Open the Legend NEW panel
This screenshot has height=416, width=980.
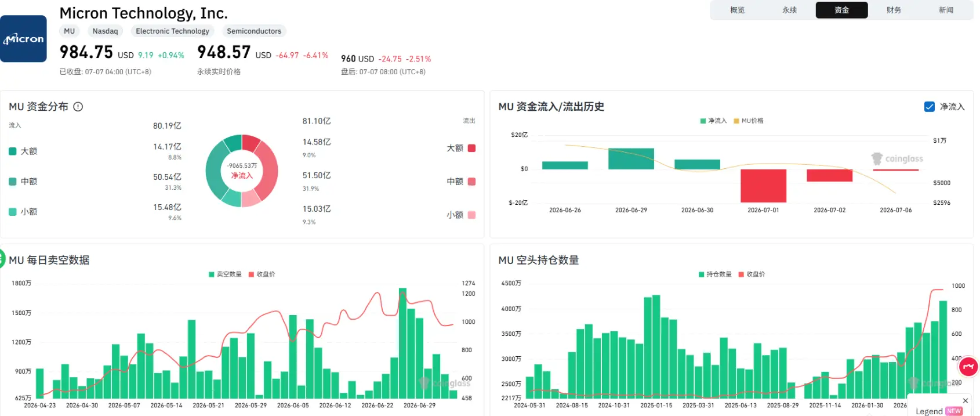[x=939, y=411]
